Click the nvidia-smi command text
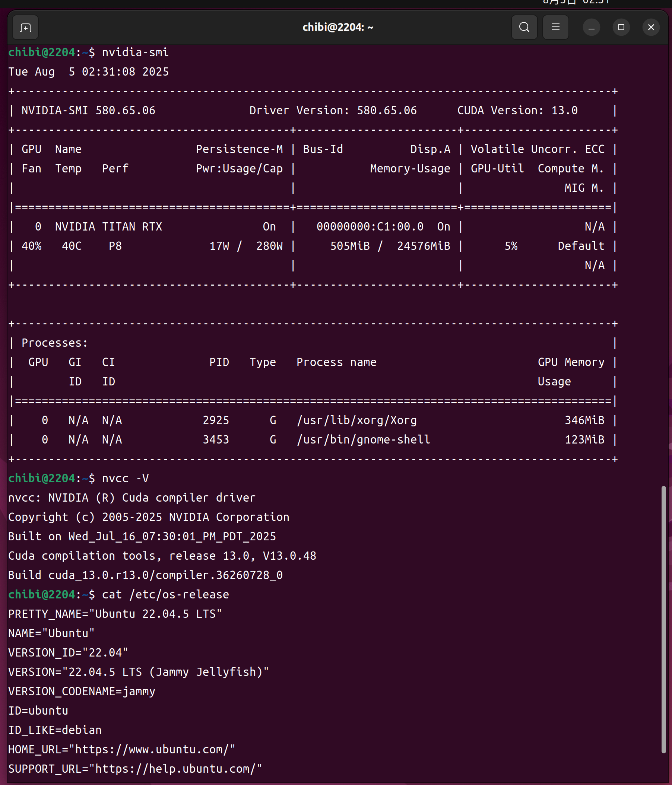The image size is (672, 785). pyautogui.click(x=135, y=52)
